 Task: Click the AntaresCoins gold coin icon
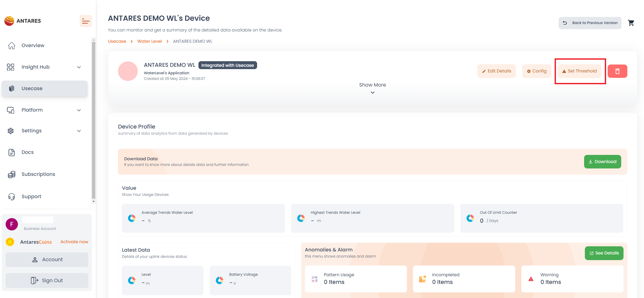(x=10, y=242)
